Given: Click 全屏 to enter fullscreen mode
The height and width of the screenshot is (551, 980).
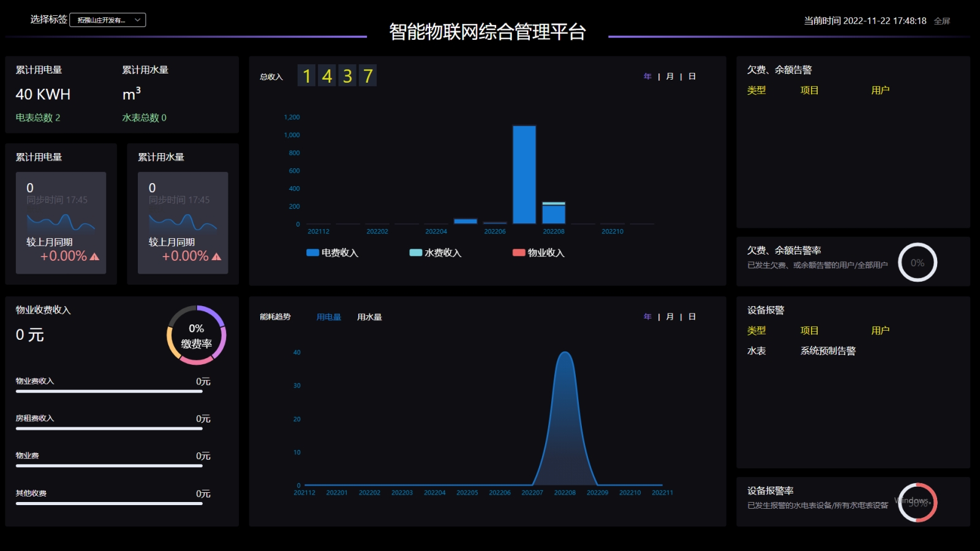Looking at the screenshot, I should 941,21.
